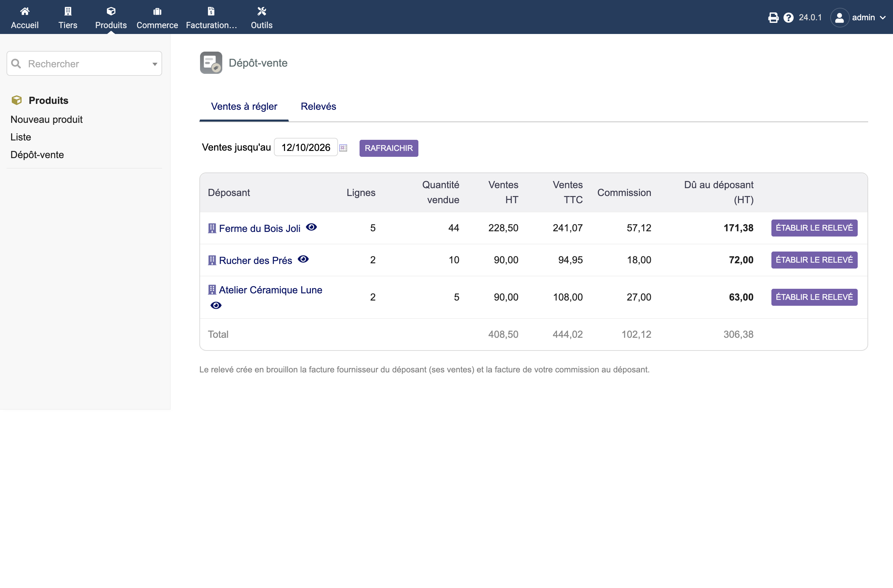Open the help question mark icon

[788, 18]
